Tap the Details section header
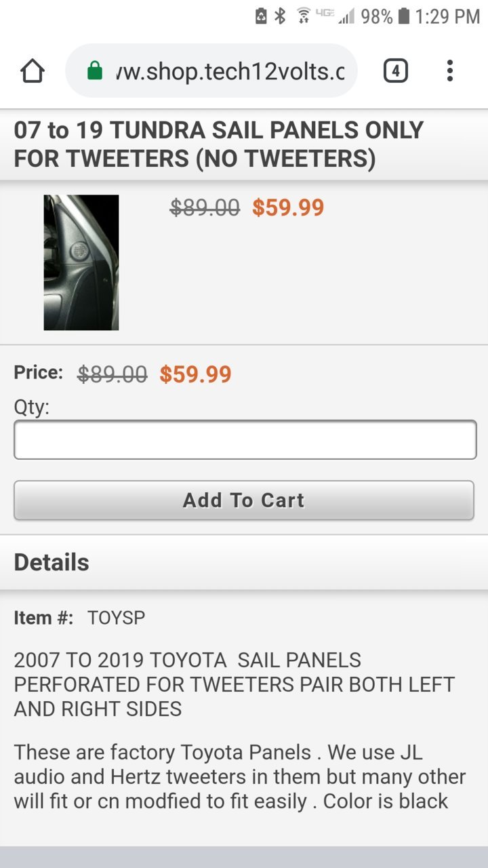 click(x=52, y=562)
